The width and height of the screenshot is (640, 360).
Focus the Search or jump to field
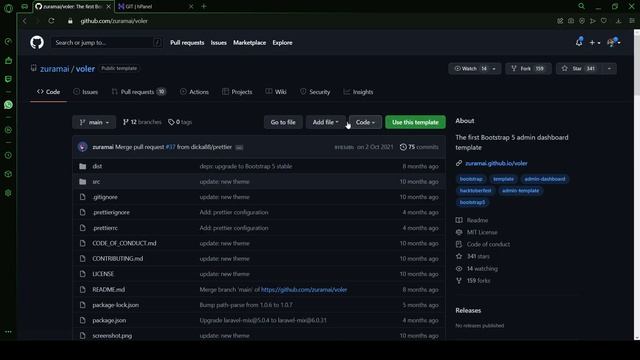[107, 42]
